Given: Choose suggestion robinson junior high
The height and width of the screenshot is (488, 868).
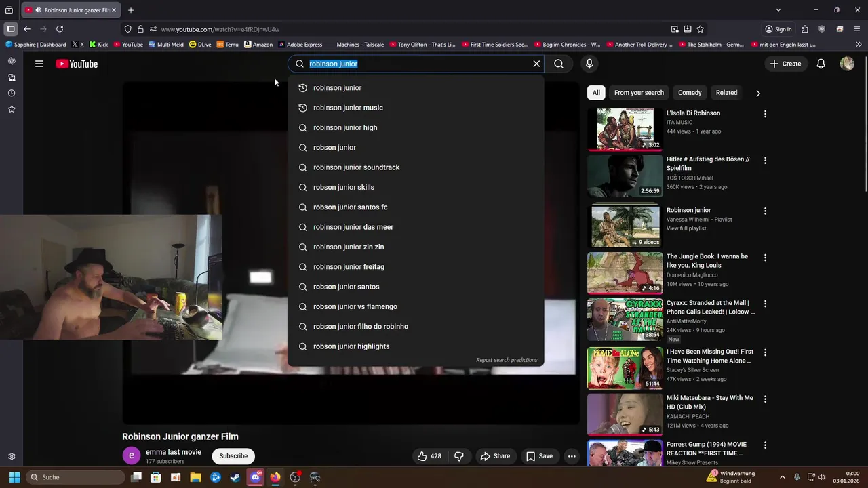Looking at the screenshot, I should (x=416, y=127).
